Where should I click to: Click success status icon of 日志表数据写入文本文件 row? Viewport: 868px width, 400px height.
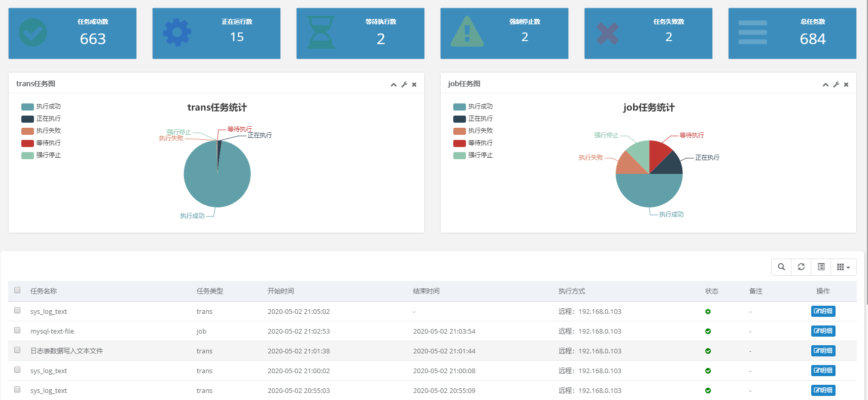[708, 351]
